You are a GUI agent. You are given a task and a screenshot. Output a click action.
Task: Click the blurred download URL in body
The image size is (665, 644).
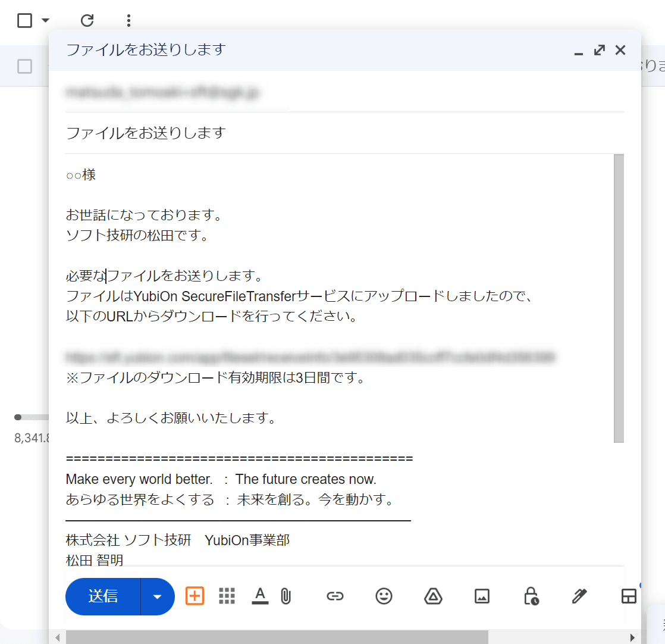[310, 358]
